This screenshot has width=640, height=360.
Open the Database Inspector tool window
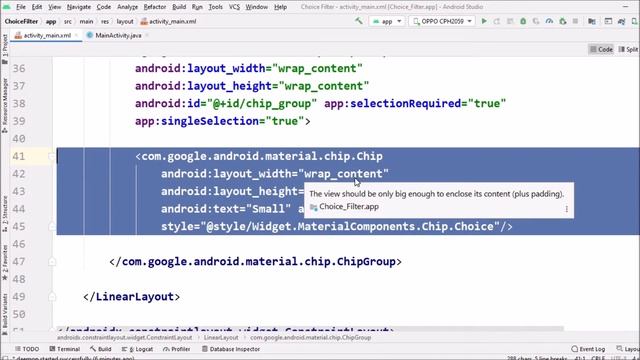(231, 349)
